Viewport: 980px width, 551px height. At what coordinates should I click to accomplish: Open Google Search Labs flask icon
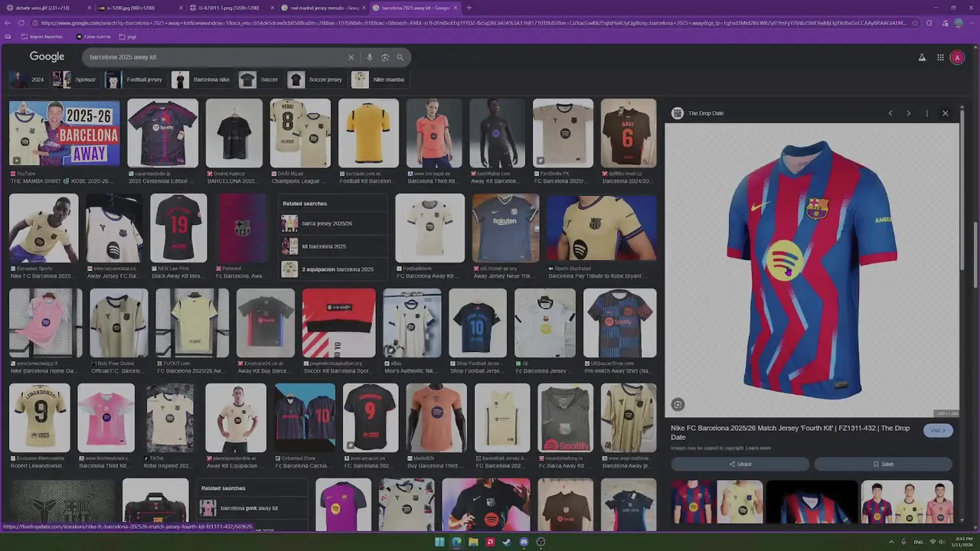coord(922,57)
